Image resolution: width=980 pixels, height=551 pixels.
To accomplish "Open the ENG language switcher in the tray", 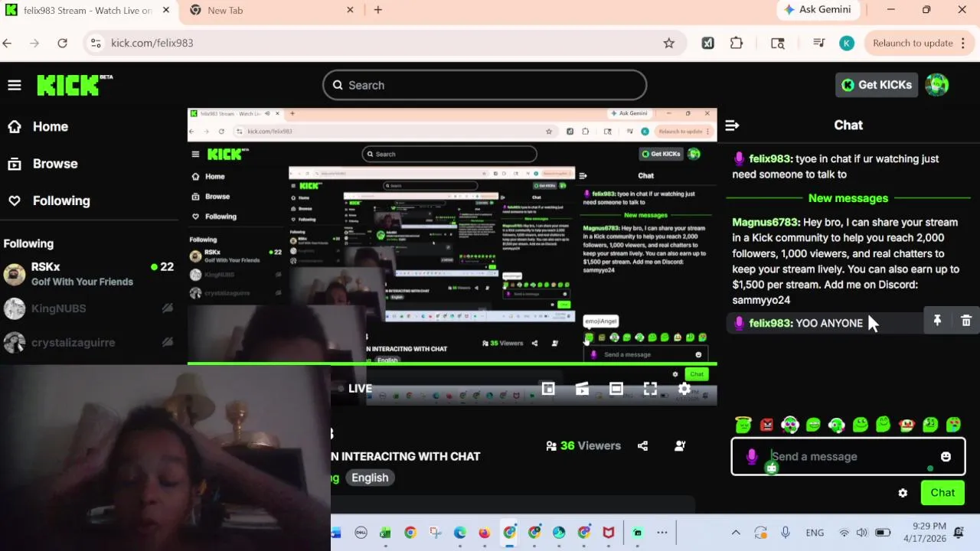I will [x=815, y=533].
